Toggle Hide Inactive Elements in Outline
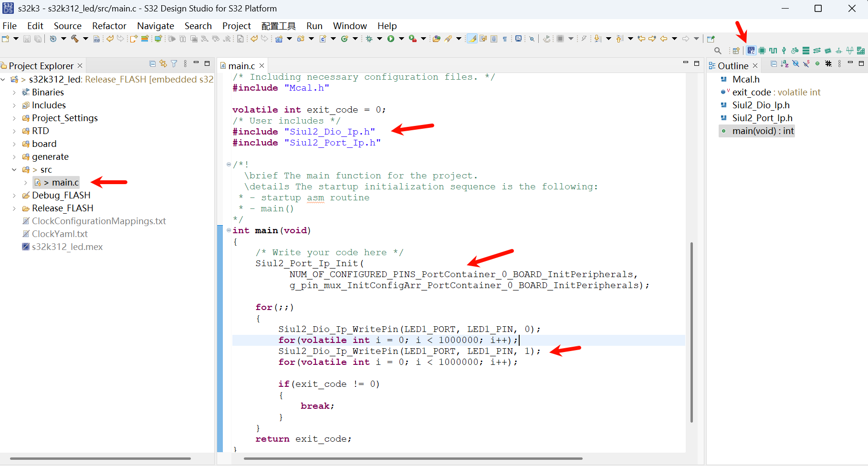The image size is (868, 466). tap(828, 63)
